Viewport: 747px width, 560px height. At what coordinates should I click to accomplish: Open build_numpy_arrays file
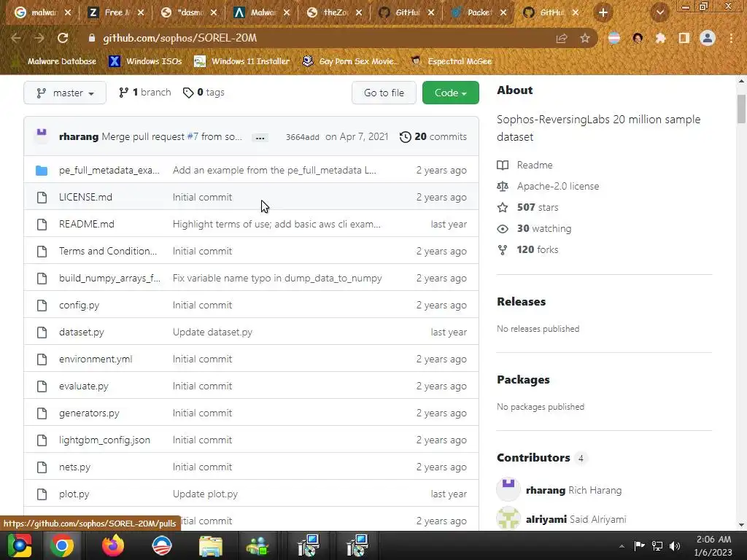point(109,278)
